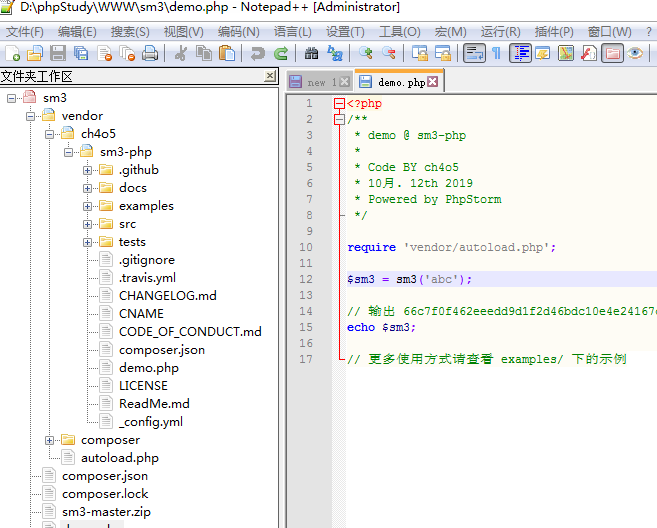Toggle the indent guide toolbar button
Image resolution: width=657 pixels, height=528 pixels.
[x=520, y=53]
